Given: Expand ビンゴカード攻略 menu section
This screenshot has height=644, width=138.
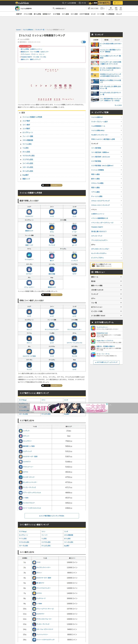Looking at the screenshot, I should point(106,311).
